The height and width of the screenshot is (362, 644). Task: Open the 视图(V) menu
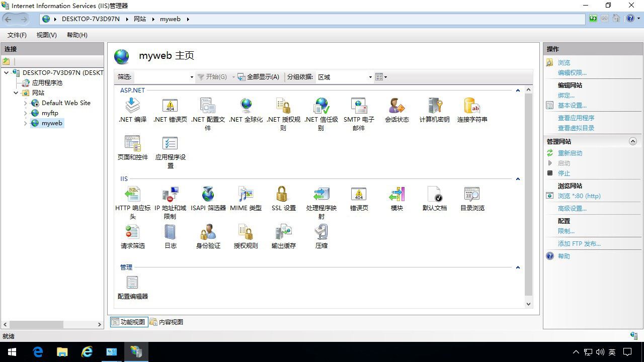tap(46, 35)
